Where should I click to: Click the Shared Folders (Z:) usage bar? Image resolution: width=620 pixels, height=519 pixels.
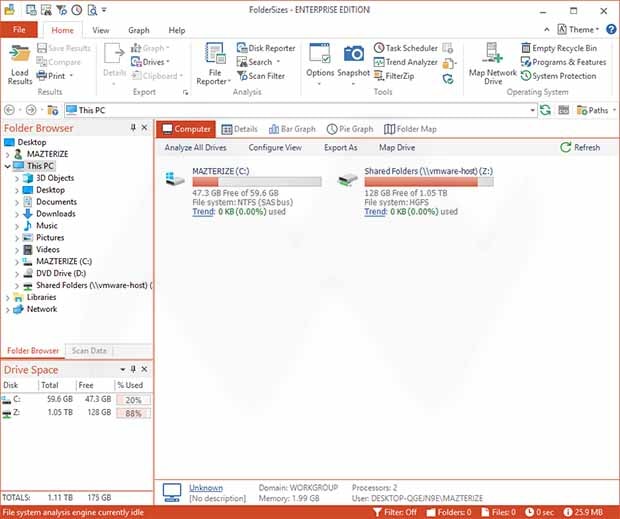point(429,182)
